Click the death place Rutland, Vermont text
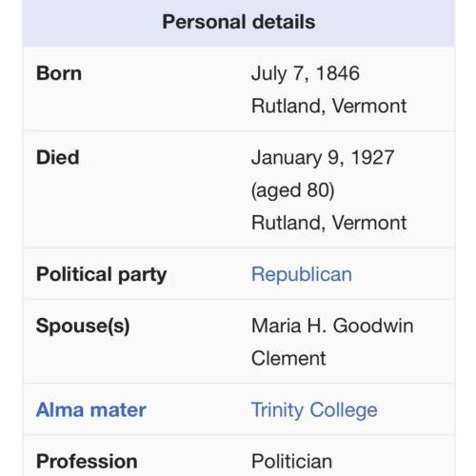Image resolution: width=476 pixels, height=476 pixels. [328, 223]
